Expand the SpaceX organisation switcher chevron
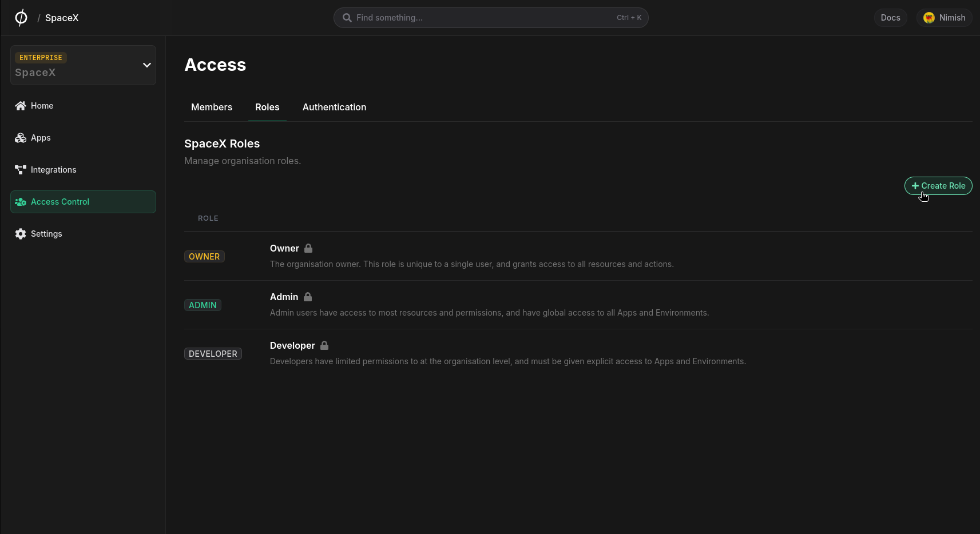The image size is (980, 534). tap(147, 65)
